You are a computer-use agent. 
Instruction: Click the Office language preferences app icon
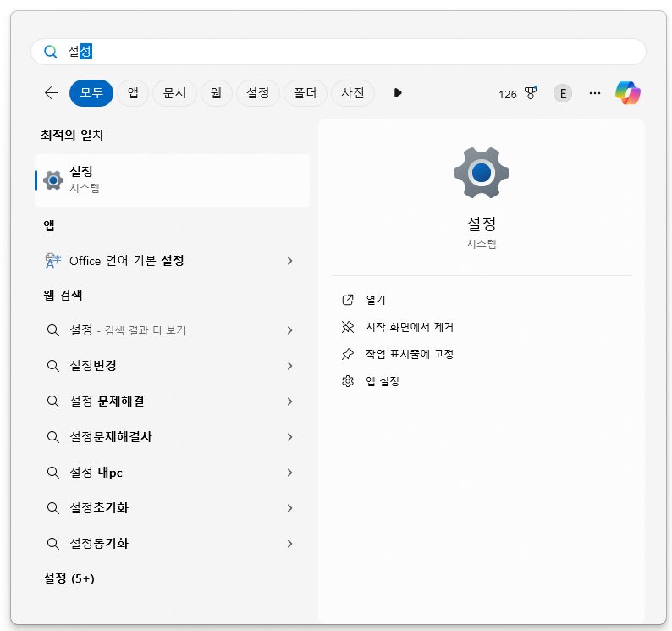52,261
